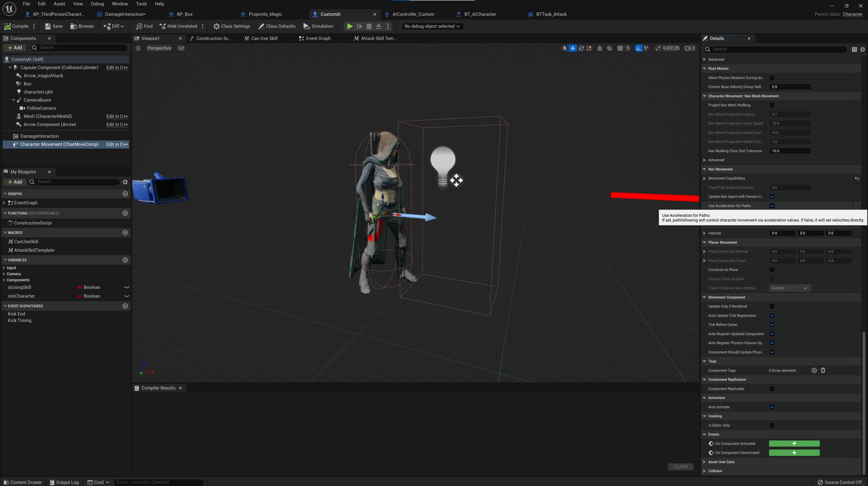Collapse Root Motion section
Screen dimensions: 868x486
pos(704,69)
